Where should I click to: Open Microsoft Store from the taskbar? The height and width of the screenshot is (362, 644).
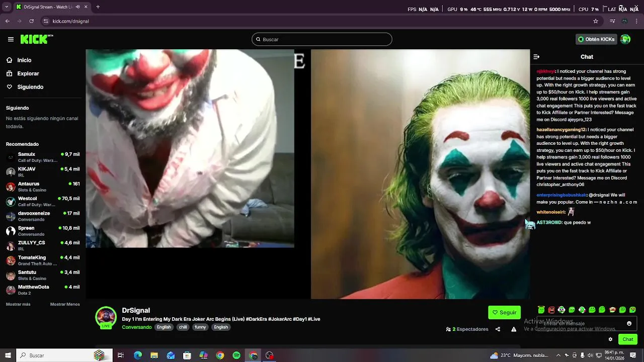click(x=187, y=355)
